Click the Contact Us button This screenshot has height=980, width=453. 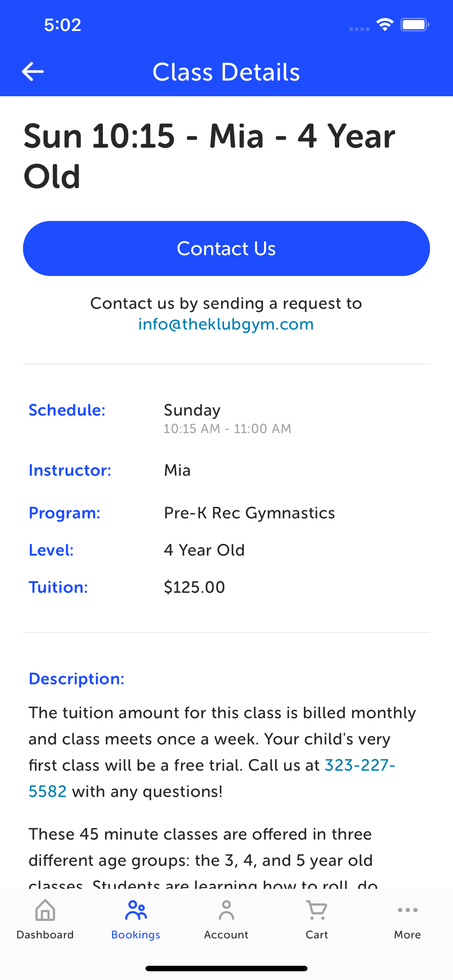[226, 248]
